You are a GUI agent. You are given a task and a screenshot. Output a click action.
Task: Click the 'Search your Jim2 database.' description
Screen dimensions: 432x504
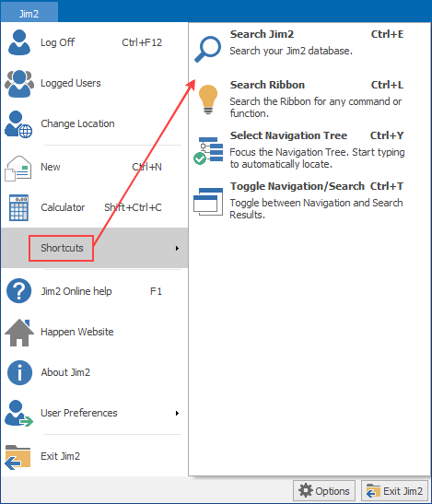pyautogui.click(x=291, y=51)
